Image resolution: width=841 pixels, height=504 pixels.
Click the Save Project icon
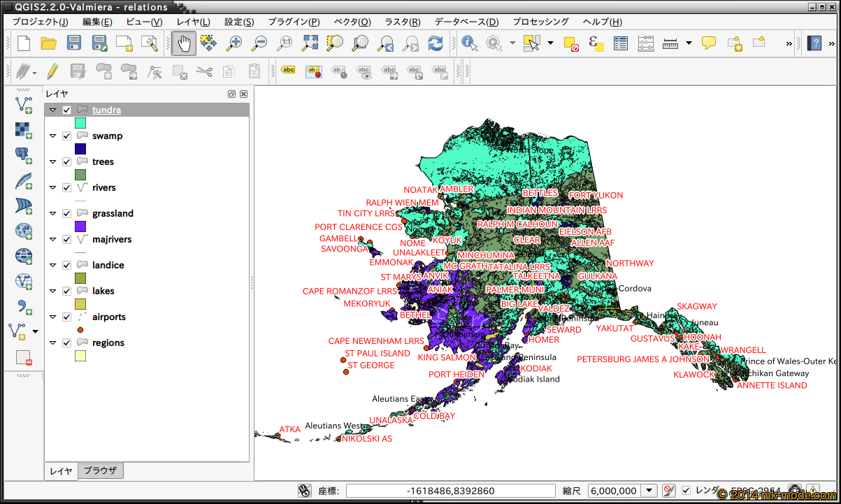[73, 43]
